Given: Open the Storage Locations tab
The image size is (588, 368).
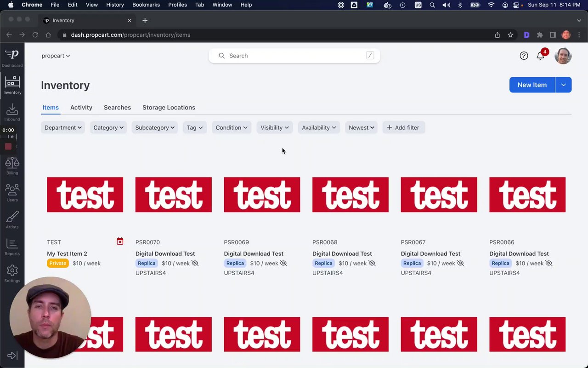Looking at the screenshot, I should pyautogui.click(x=169, y=108).
